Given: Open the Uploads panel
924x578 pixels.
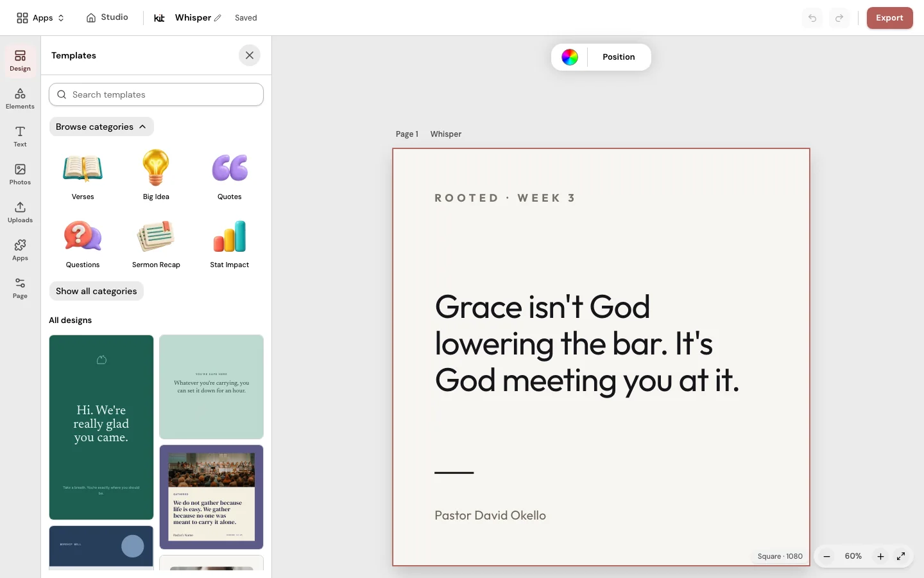Looking at the screenshot, I should click(x=20, y=212).
